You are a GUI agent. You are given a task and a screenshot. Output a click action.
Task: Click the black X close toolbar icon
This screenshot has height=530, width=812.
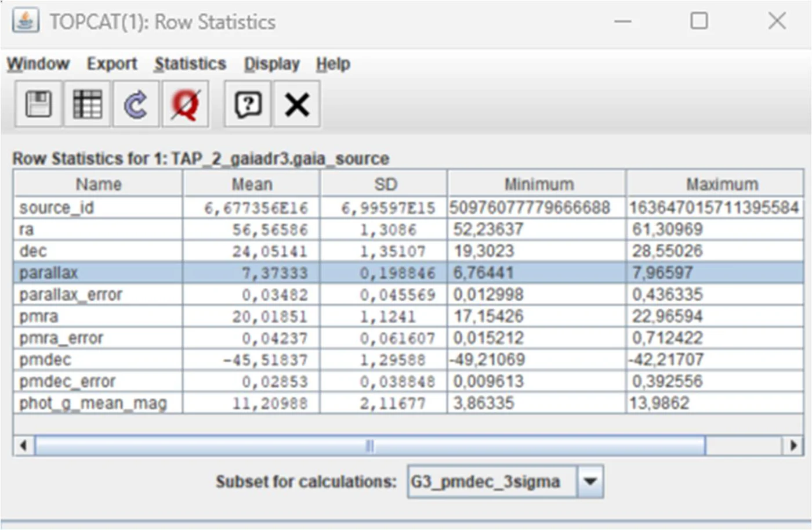point(296,104)
